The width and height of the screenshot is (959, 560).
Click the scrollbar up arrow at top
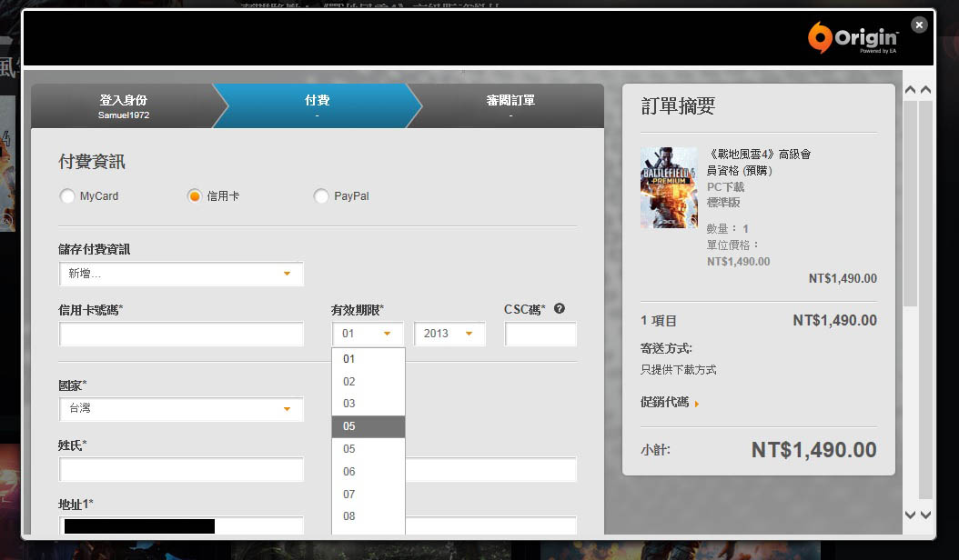(910, 90)
